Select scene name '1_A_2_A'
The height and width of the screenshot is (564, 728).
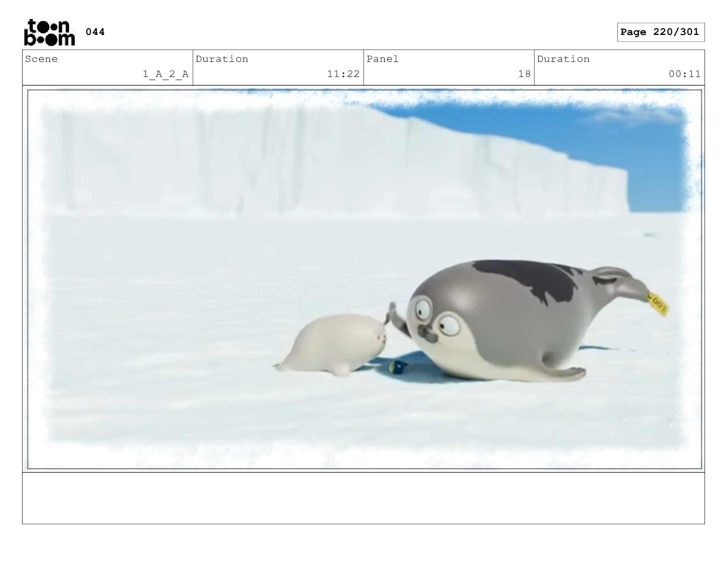coord(166,74)
